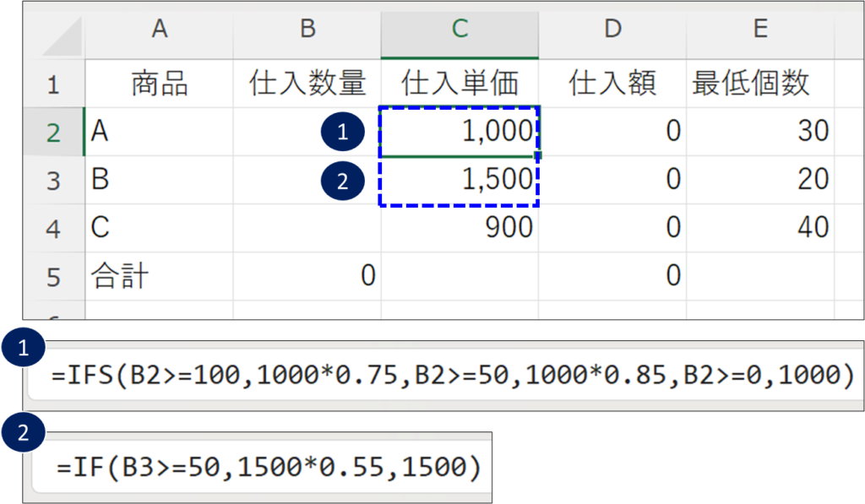865x504 pixels.
Task: Select column C header
Action: pyautogui.click(x=459, y=29)
